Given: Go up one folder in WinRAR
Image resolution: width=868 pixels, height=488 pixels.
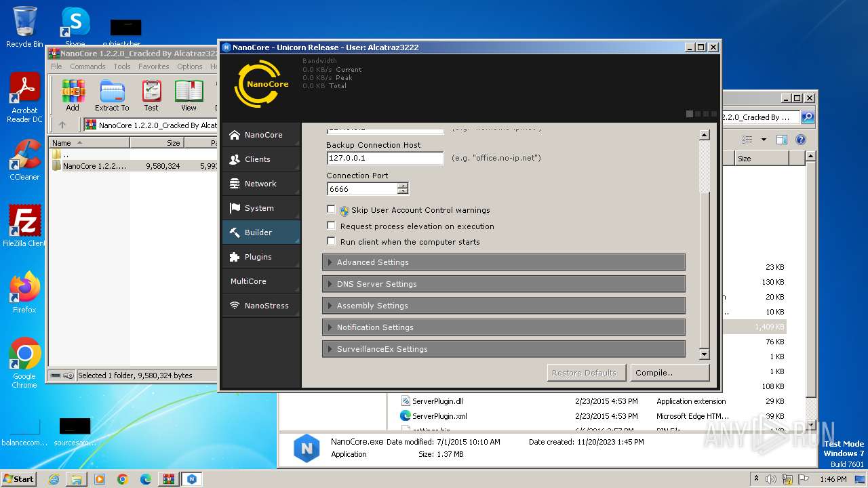Looking at the screenshot, I should [62, 125].
